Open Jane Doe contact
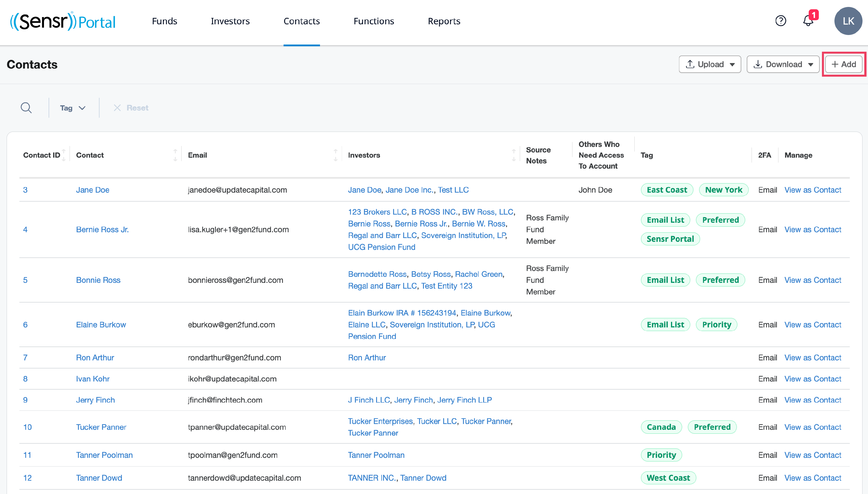 tap(93, 190)
